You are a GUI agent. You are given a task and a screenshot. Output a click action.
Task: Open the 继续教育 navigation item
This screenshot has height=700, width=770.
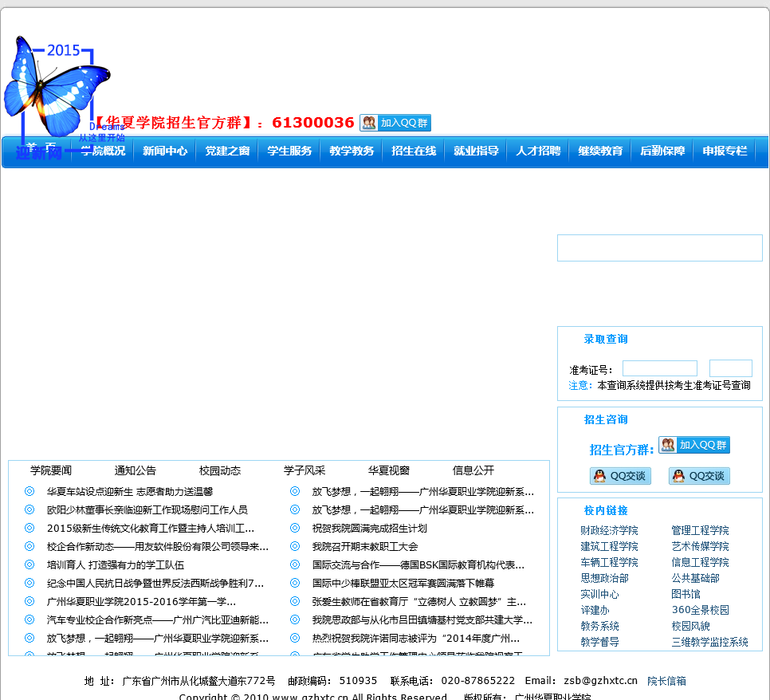[x=600, y=151]
